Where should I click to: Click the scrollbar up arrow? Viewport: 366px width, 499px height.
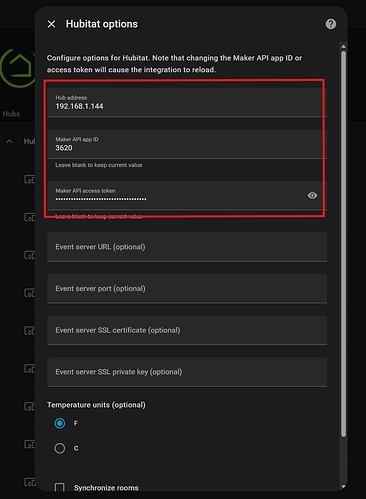[343, 46]
